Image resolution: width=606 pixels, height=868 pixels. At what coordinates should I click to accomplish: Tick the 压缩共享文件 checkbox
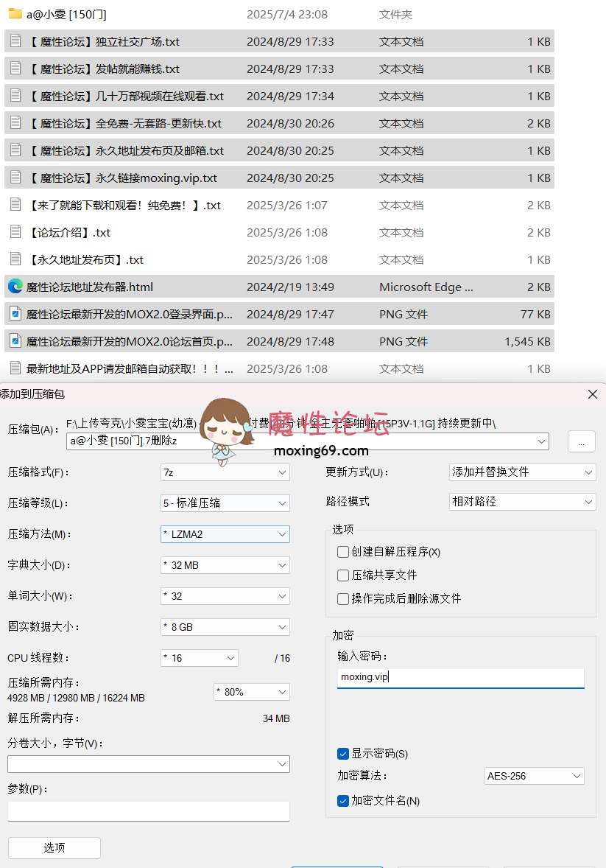click(x=343, y=575)
